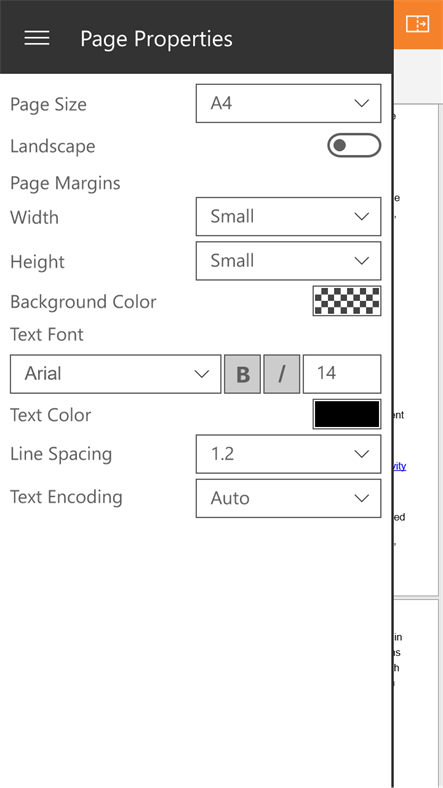Choose a font from Arial dropdown
443x788 pixels.
coord(116,374)
